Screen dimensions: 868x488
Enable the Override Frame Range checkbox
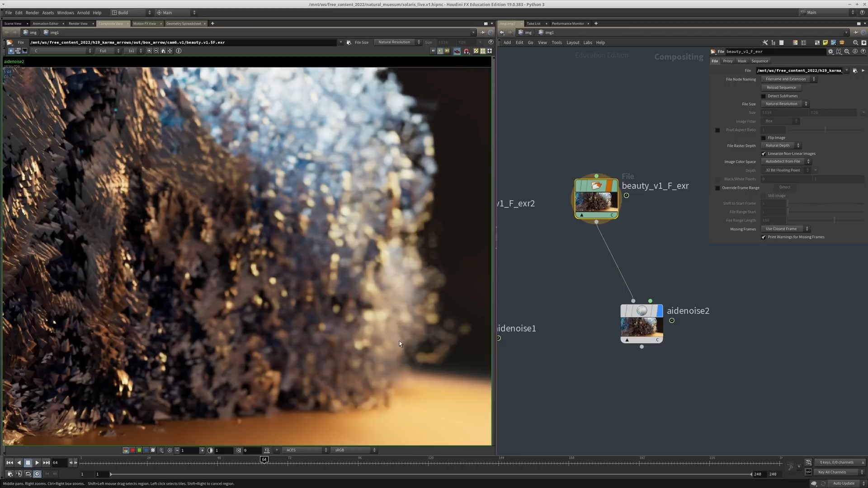(x=717, y=188)
